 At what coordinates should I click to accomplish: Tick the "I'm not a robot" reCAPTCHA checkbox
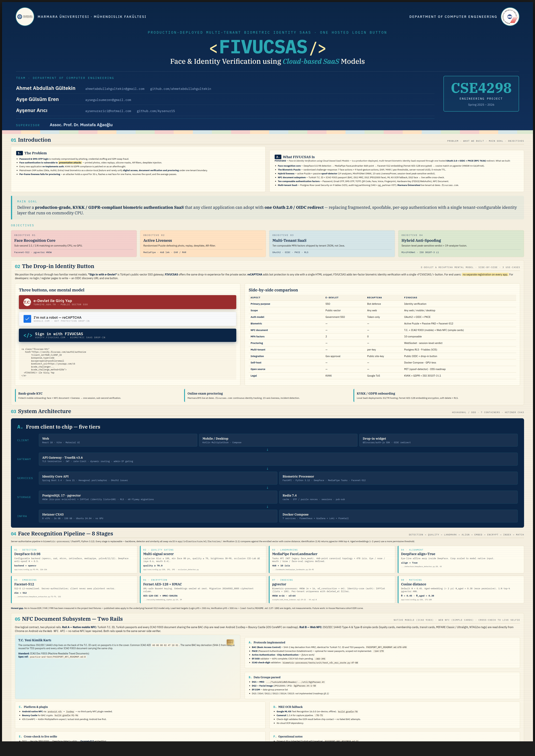click(27, 319)
